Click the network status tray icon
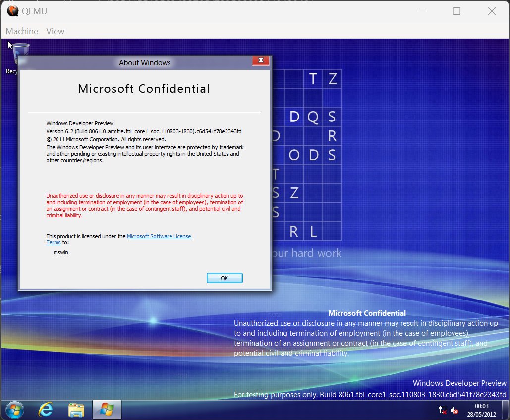Image resolution: width=510 pixels, height=420 pixels. (x=443, y=410)
